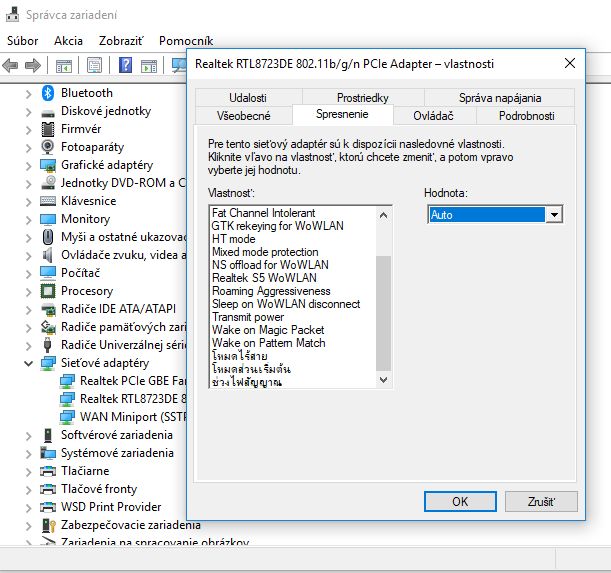Screen dimensions: 611x573
Task: Select the Fat Channel Intolerant property
Action: coord(263,213)
